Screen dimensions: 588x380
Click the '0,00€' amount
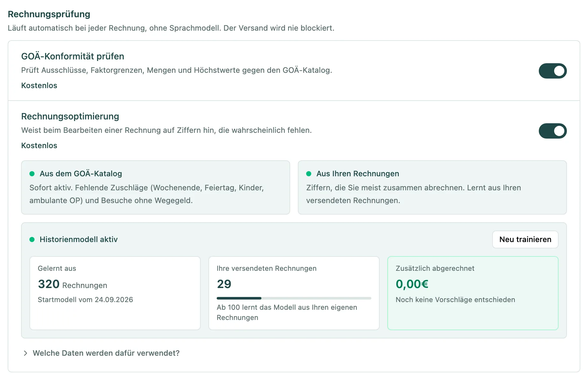pyautogui.click(x=412, y=284)
